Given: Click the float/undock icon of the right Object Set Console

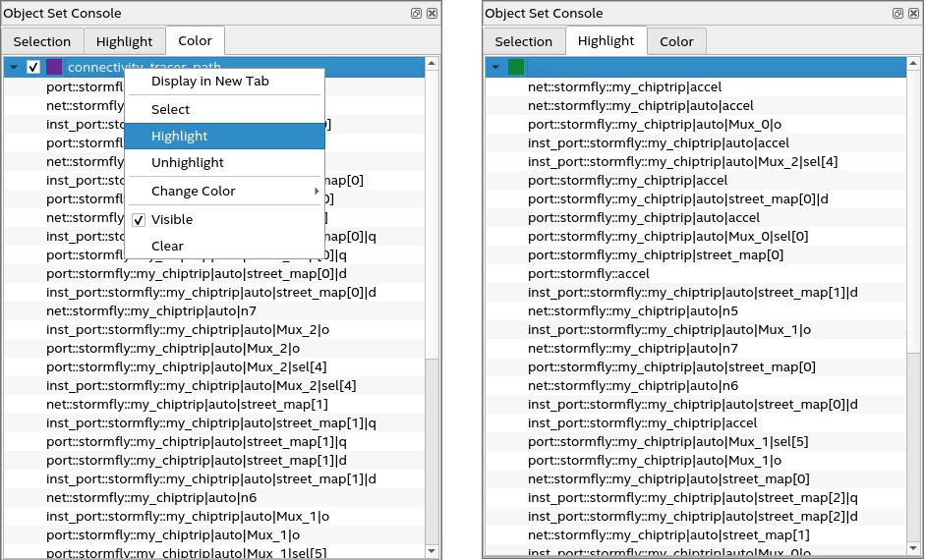Looking at the screenshot, I should [897, 14].
